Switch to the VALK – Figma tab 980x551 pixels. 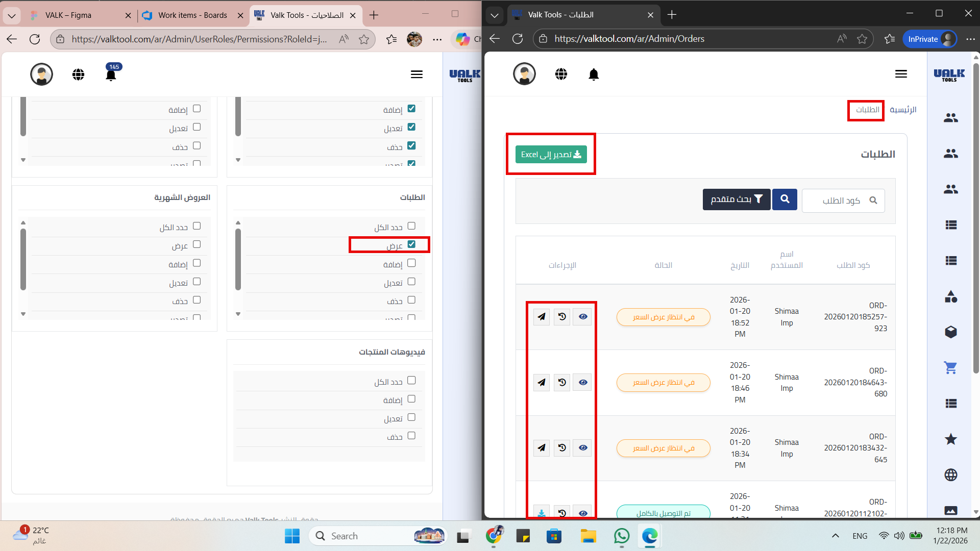click(68, 15)
